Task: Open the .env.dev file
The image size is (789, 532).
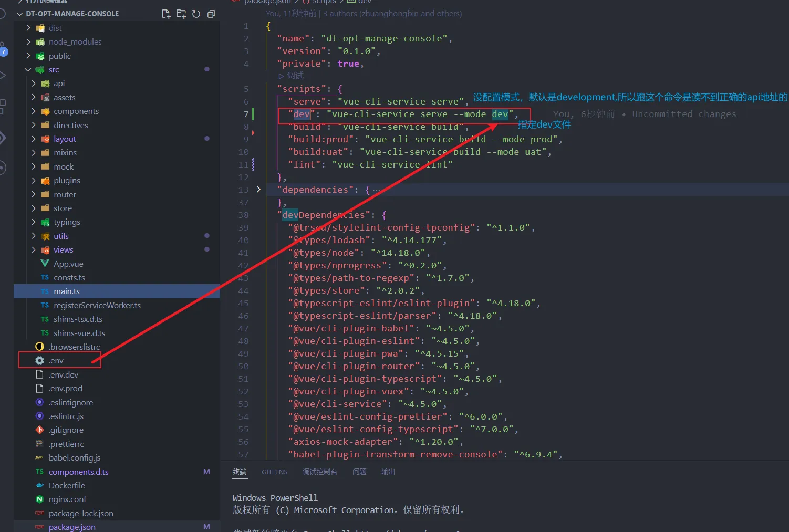Action: [x=64, y=375]
